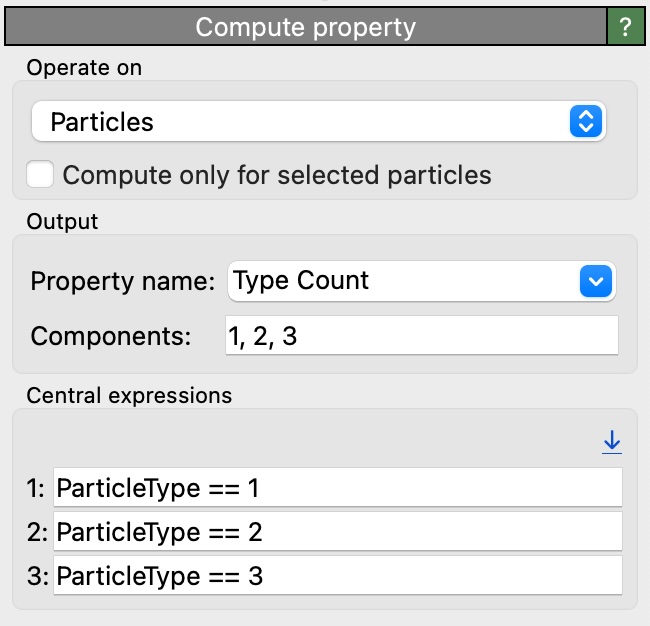The height and width of the screenshot is (626, 650).
Task: Click the "Output" section label
Action: coord(62,221)
